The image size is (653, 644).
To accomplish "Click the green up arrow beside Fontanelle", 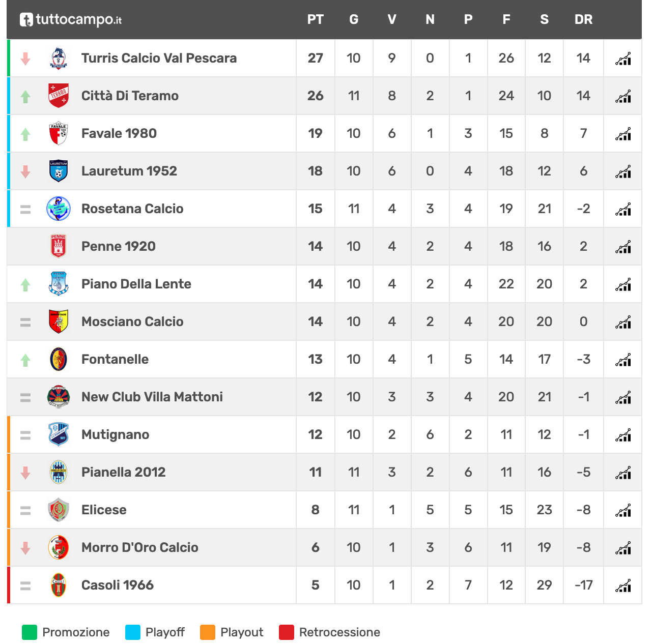I will coord(25,360).
